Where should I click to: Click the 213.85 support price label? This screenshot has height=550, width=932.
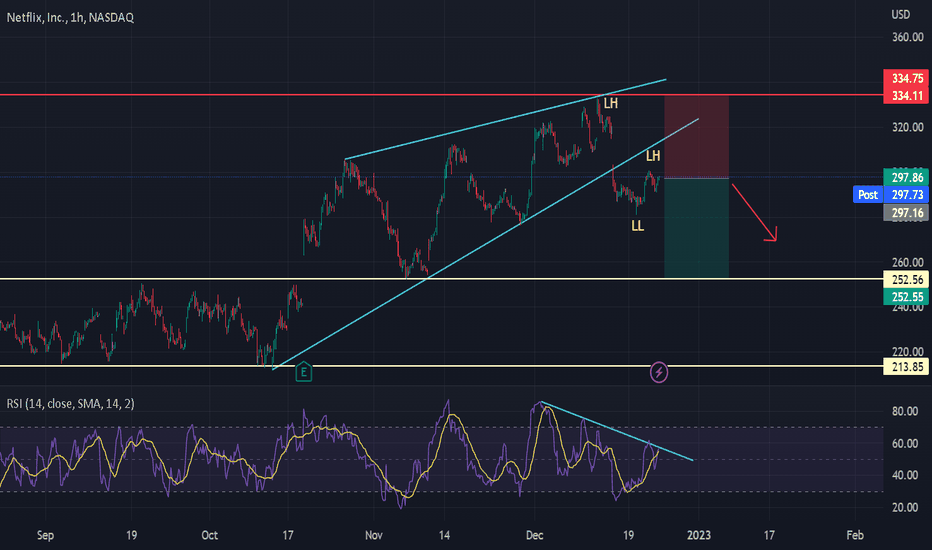pyautogui.click(x=907, y=367)
